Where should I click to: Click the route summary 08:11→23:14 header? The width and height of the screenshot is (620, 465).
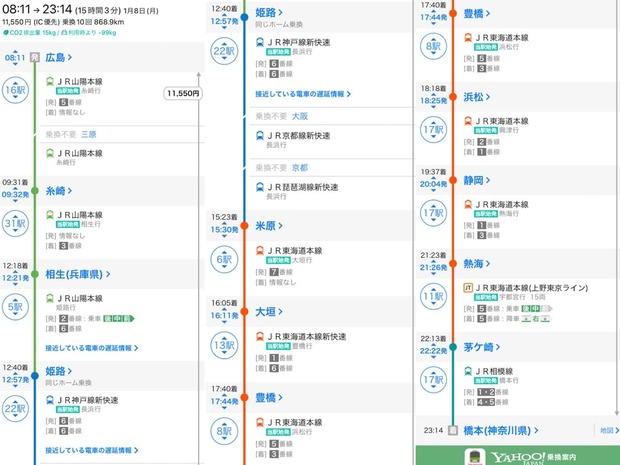click(81, 10)
